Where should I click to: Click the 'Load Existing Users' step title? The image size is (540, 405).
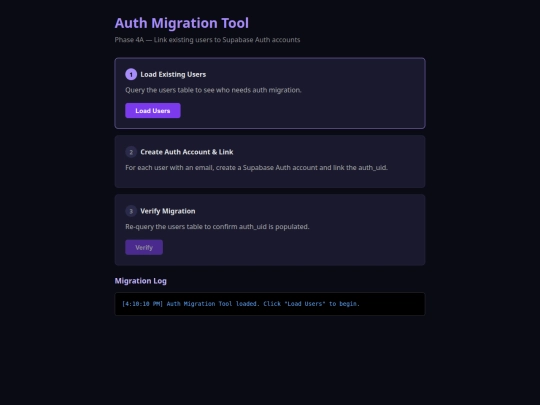[173, 74]
